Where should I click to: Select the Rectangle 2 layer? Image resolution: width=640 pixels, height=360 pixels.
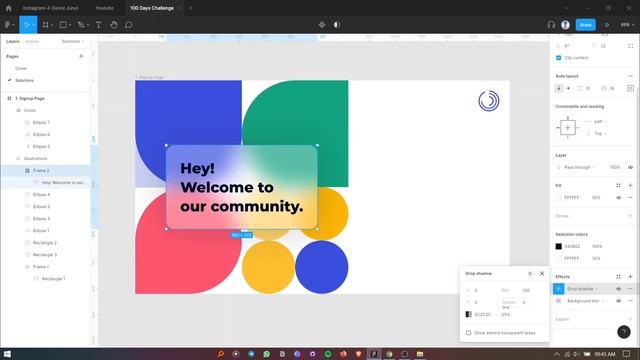pos(45,242)
